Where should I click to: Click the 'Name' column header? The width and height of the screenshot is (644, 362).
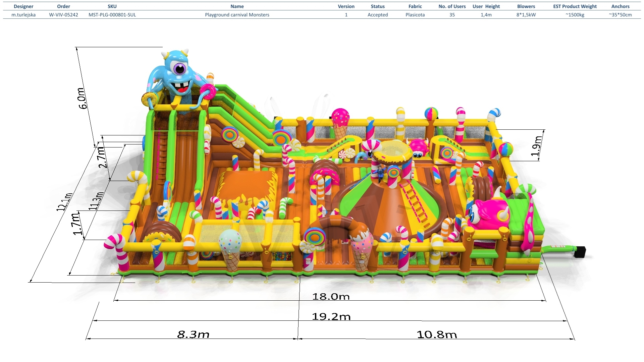(237, 6)
